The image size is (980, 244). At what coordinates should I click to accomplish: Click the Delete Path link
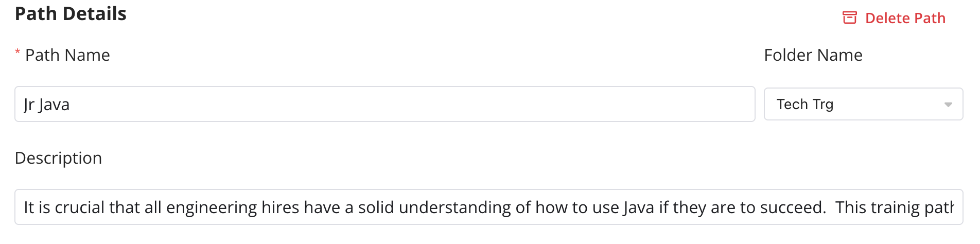[x=905, y=18]
